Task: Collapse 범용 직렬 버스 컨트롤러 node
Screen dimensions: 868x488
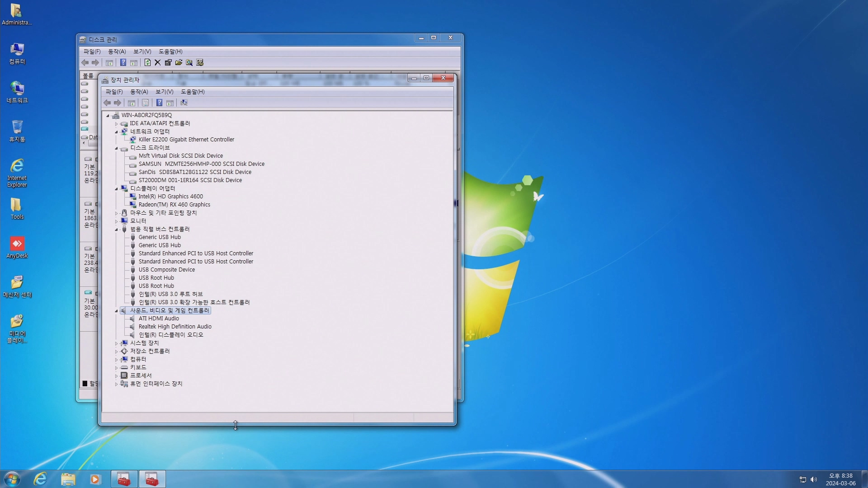Action: coord(116,230)
